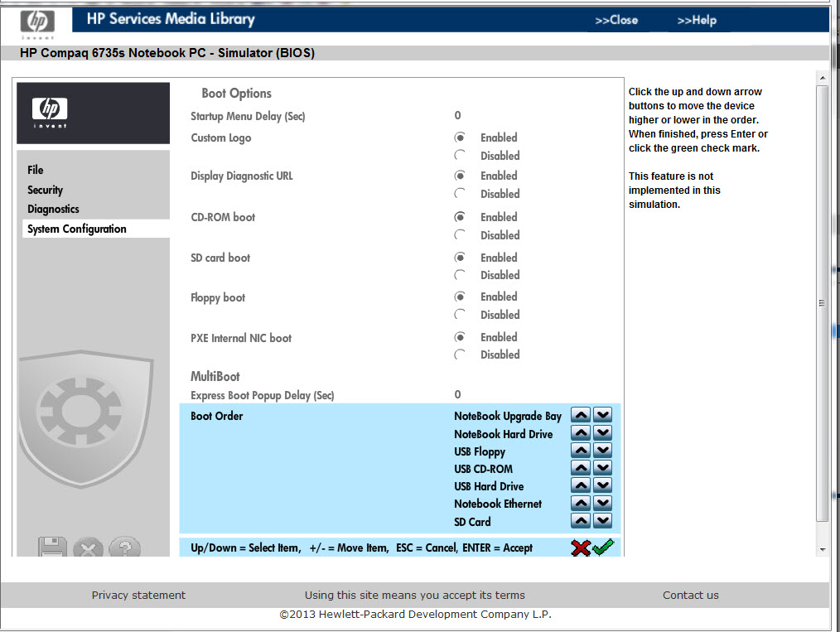Screen dimensions: 840x632
Task: Open the File menu
Action: tap(36, 170)
